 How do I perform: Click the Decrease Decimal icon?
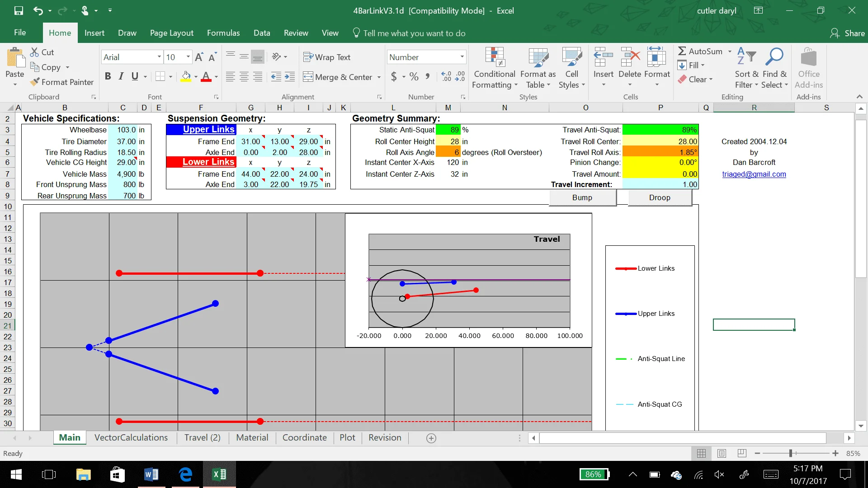coord(460,76)
